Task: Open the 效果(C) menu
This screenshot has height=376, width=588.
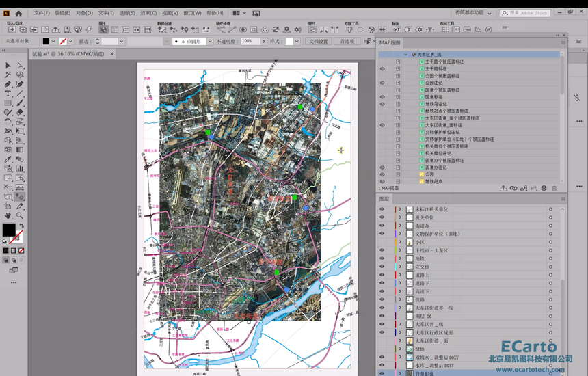Action: (x=148, y=13)
